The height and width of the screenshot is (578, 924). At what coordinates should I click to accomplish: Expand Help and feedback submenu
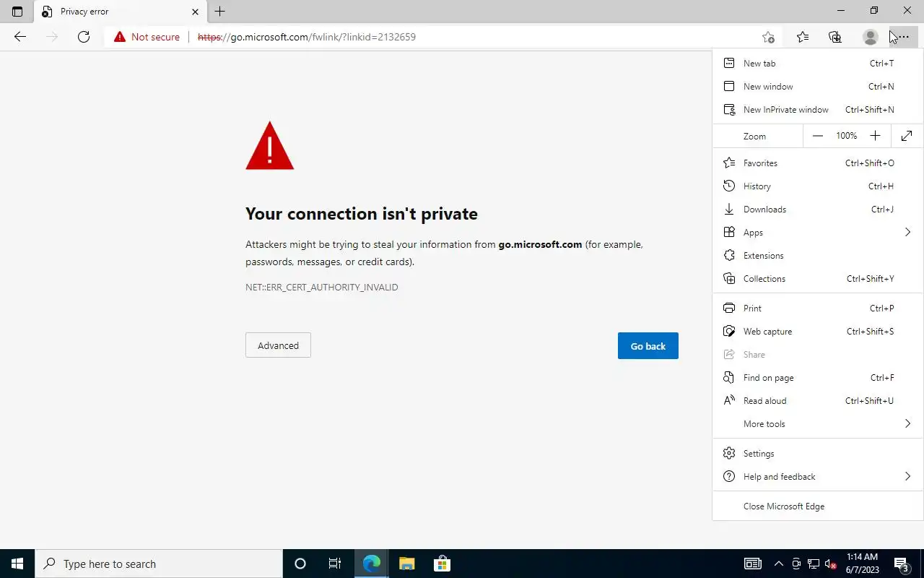(818, 477)
